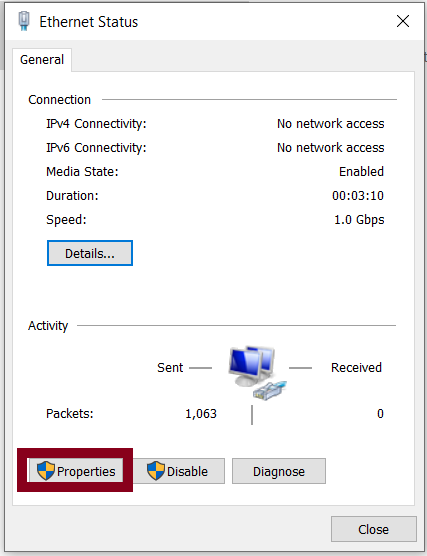Disable the Ethernet adapter
This screenshot has height=556, width=427.
click(178, 471)
